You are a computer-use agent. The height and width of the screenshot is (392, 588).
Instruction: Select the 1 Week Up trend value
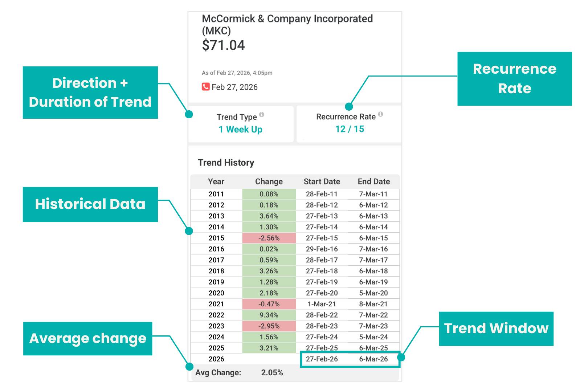tap(240, 129)
